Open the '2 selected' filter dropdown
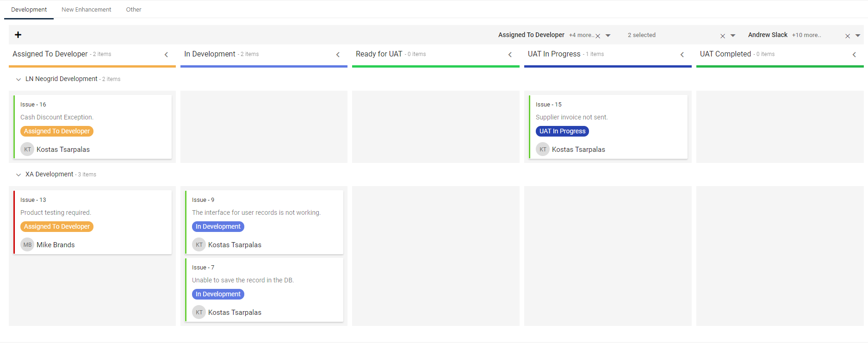Screen dimensions: 868x350 tap(733, 36)
